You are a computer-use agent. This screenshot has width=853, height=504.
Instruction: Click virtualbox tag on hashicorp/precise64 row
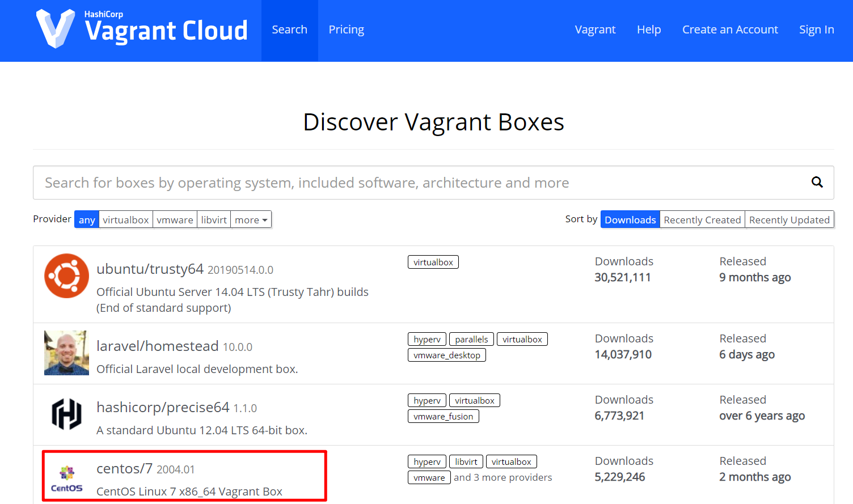click(475, 400)
